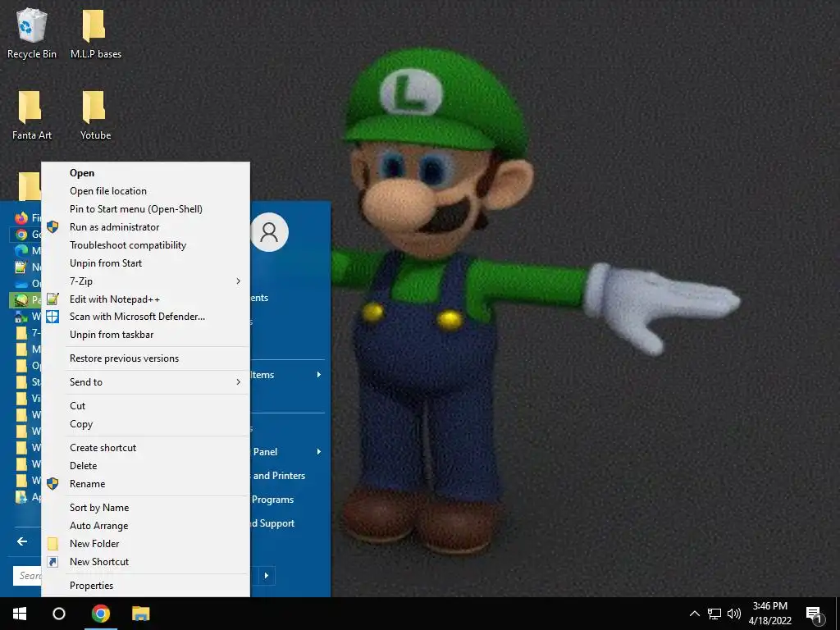Open File Explorer from the taskbar

141,614
